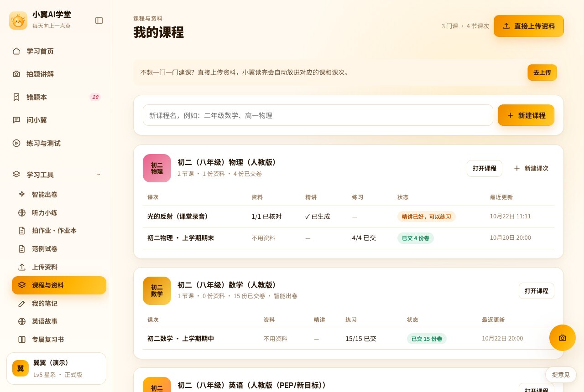Click the upload icon beside 上传资料 in sidebar

point(22,267)
